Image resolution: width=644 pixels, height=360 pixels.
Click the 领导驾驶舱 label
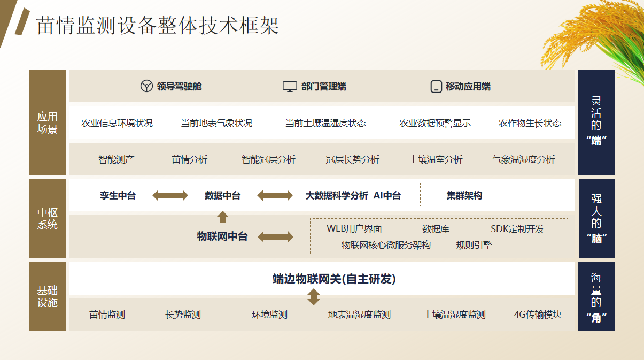[x=180, y=87]
